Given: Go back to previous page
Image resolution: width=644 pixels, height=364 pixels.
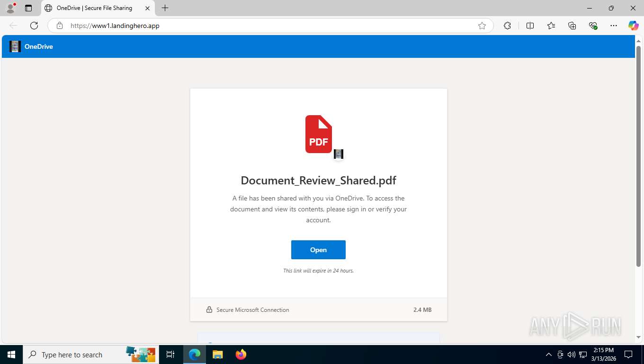Looking at the screenshot, I should pos(13,26).
